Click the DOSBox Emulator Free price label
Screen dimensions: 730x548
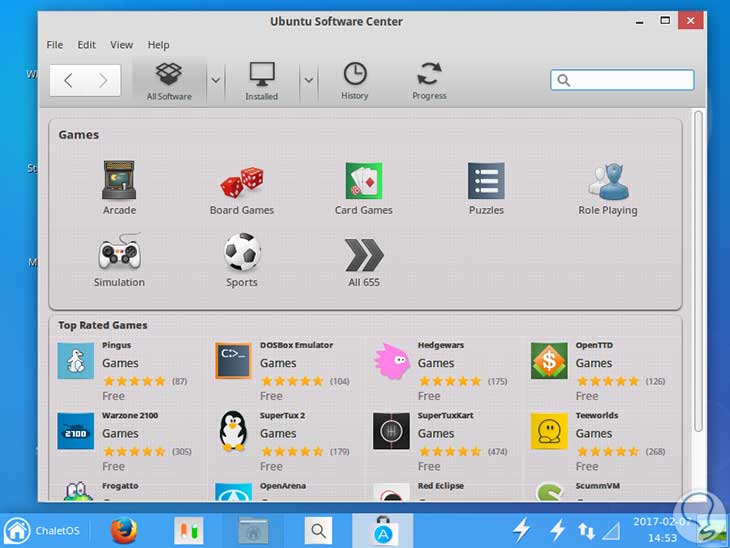point(271,396)
